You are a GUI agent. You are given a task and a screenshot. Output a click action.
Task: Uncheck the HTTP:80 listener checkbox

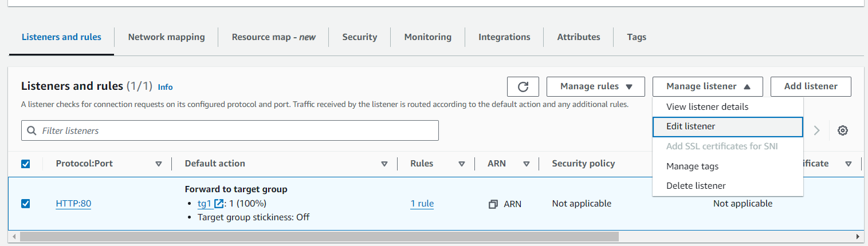pos(25,204)
